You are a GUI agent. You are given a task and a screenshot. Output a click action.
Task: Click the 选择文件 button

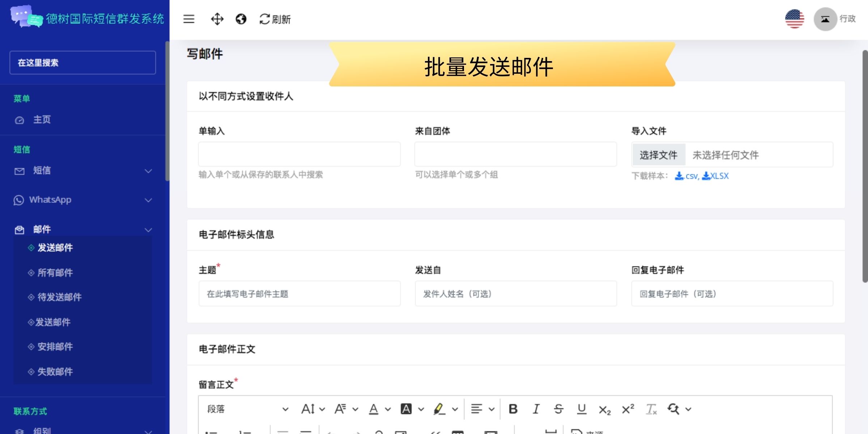click(x=658, y=155)
